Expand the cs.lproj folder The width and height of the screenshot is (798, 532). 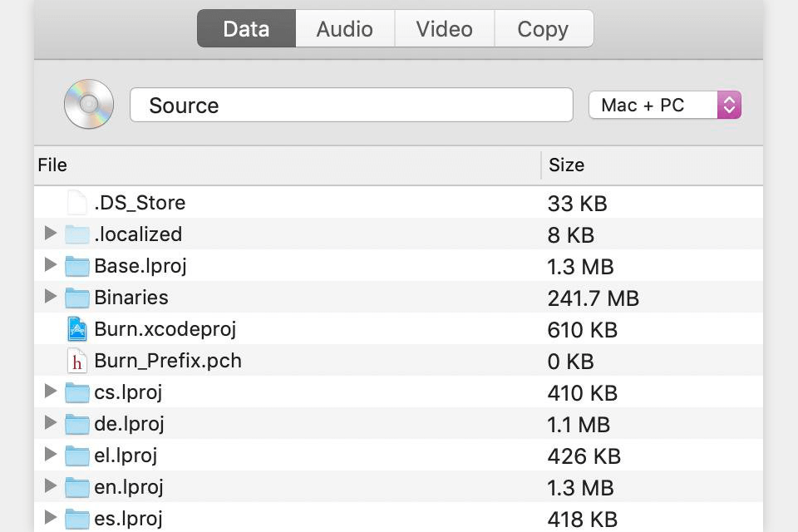coord(51,392)
